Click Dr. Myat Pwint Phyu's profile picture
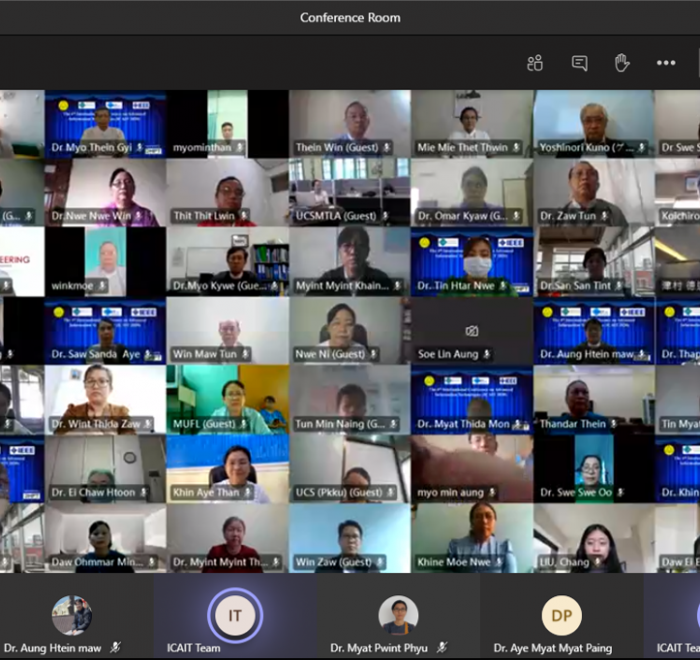 pos(398,615)
